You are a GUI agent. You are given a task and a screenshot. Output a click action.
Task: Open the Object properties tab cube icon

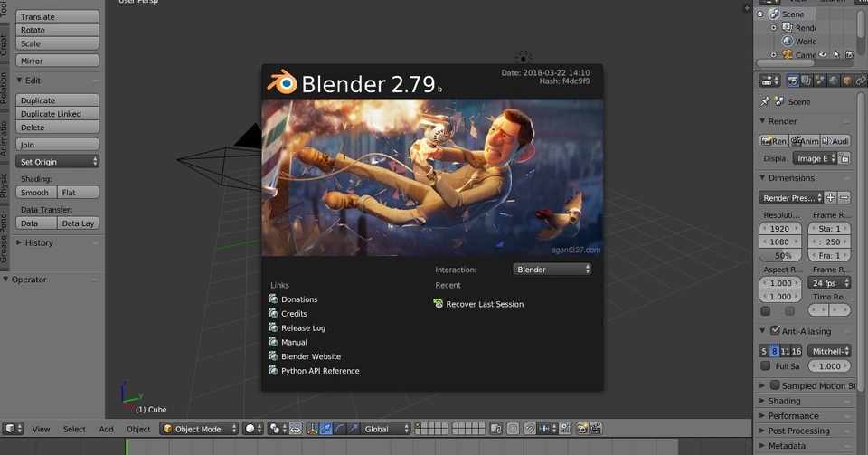coord(847,81)
